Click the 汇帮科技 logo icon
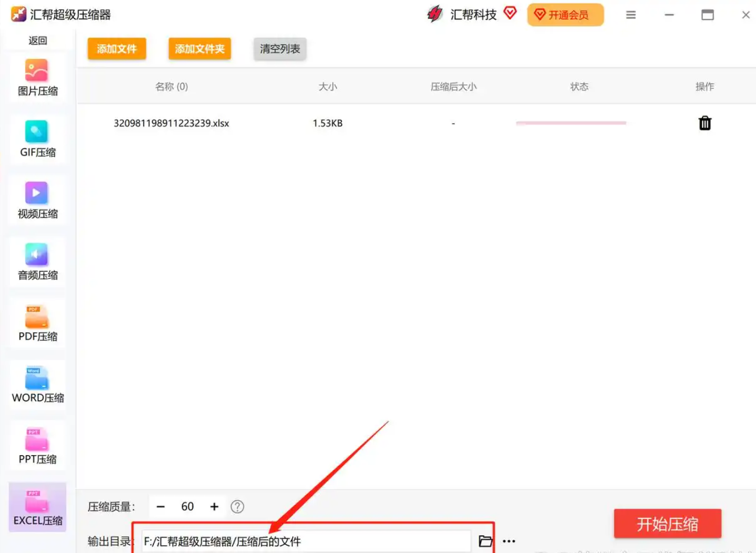The image size is (756, 553). pyautogui.click(x=435, y=14)
